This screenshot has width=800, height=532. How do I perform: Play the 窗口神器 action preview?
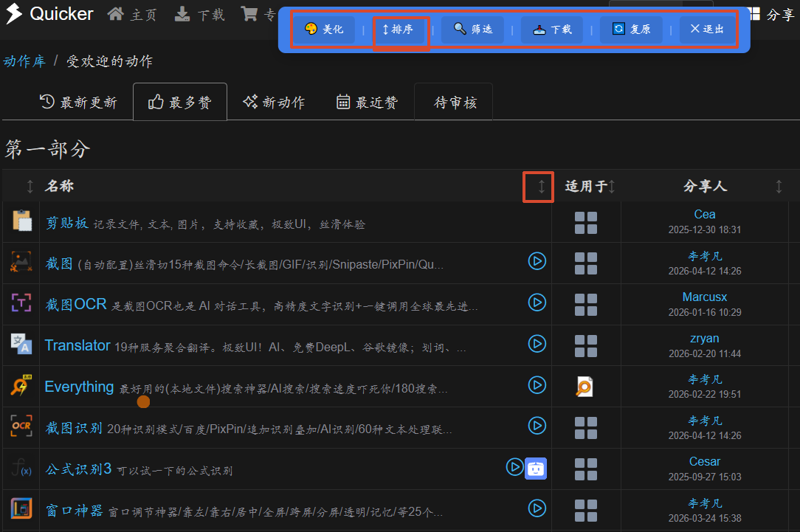(537, 508)
